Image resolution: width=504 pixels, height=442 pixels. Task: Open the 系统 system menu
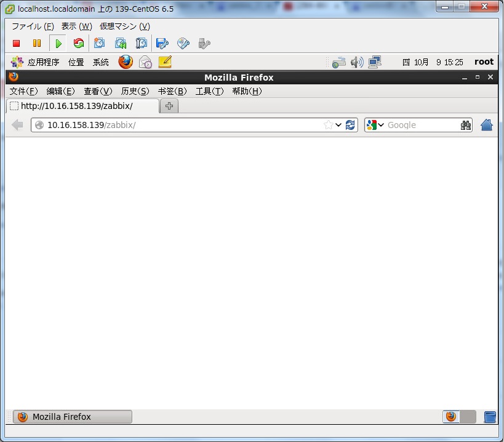point(100,62)
